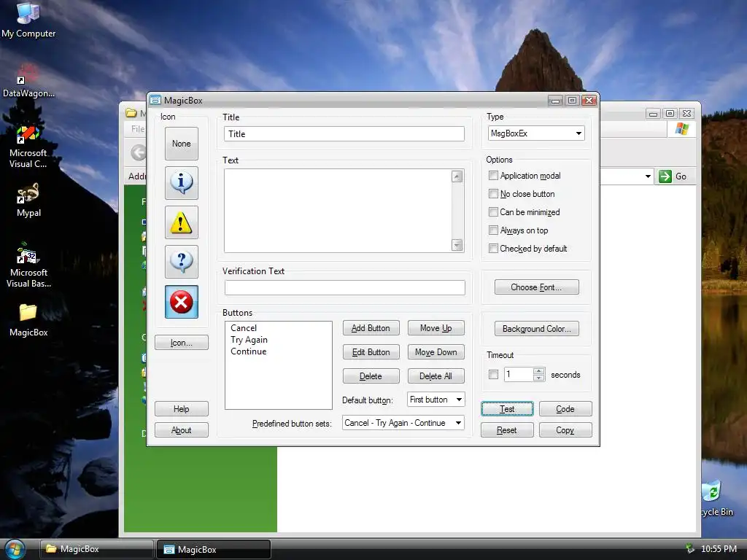The height and width of the screenshot is (560, 747).
Task: Click Edit Button
Action: click(371, 352)
